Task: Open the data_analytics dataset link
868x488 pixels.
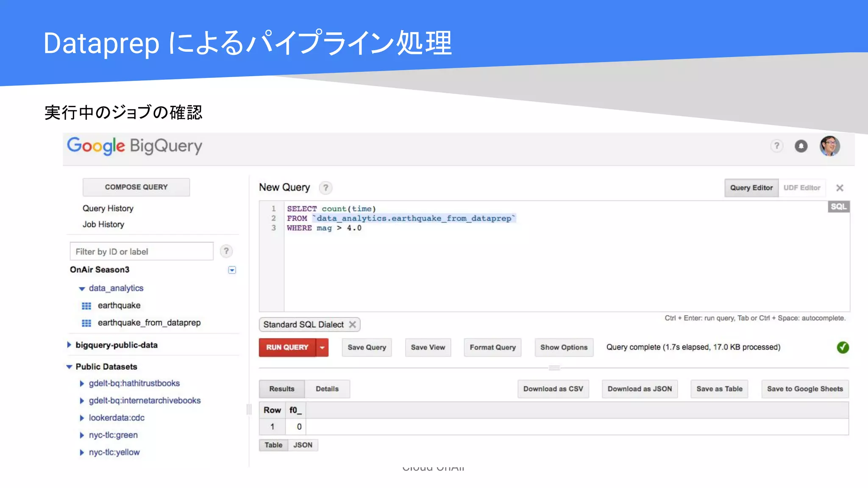Action: pos(116,288)
